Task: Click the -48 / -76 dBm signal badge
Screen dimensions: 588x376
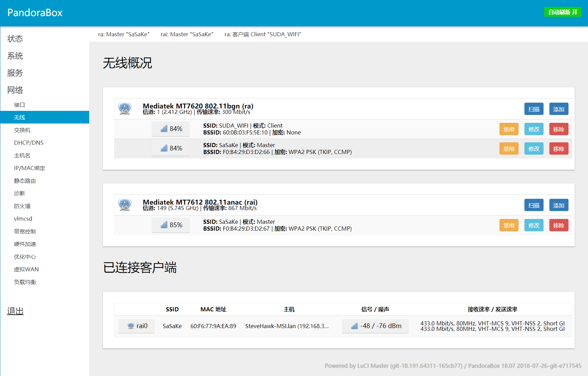Action: [375, 326]
